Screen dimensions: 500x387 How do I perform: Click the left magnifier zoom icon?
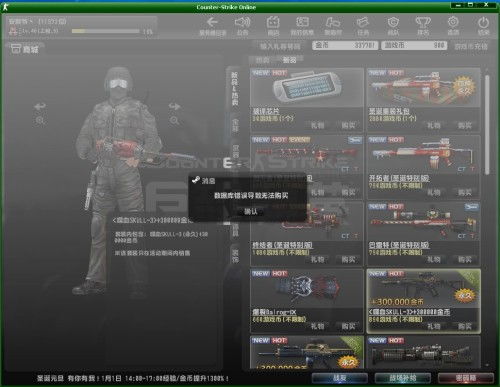coord(40,121)
